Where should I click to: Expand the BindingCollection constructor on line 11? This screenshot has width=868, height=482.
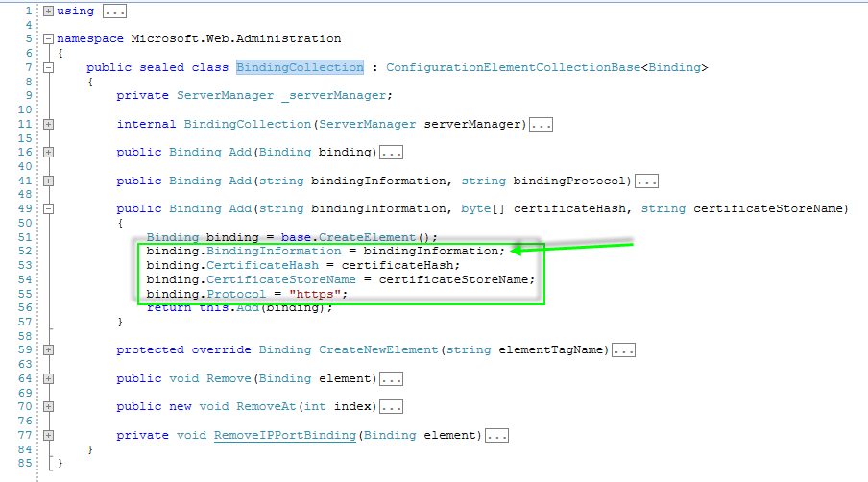tap(48, 125)
